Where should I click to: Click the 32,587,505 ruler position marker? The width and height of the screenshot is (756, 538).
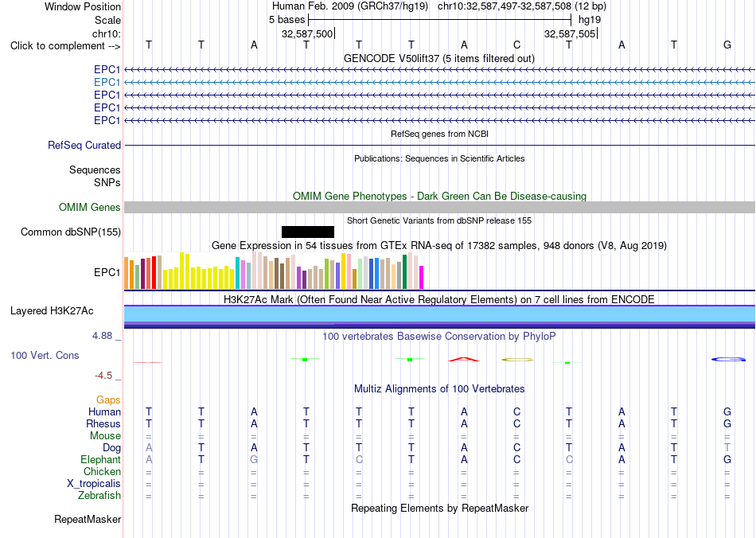click(x=571, y=33)
